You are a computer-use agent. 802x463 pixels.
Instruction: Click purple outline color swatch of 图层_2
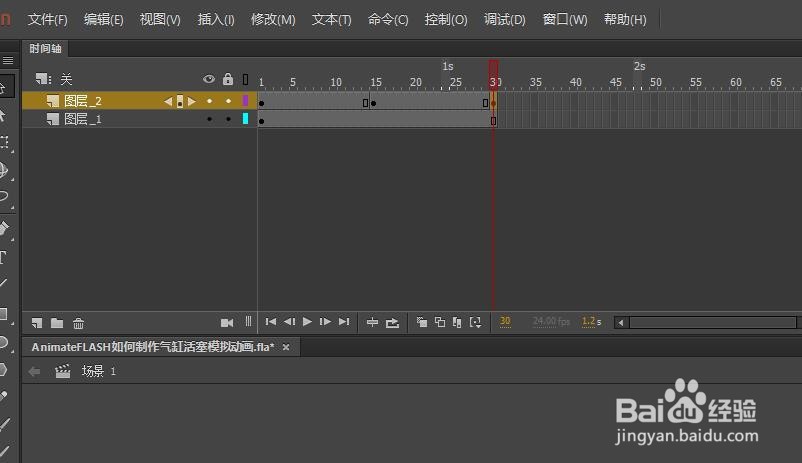tap(246, 101)
